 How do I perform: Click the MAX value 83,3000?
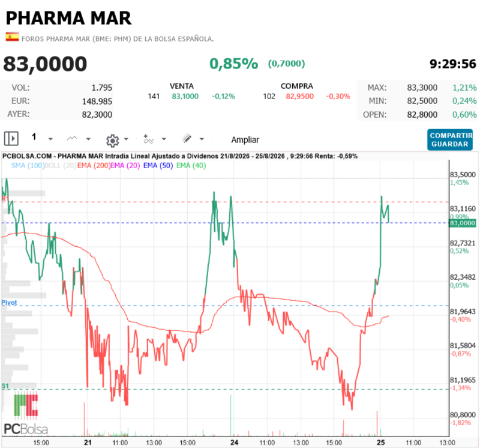422,88
